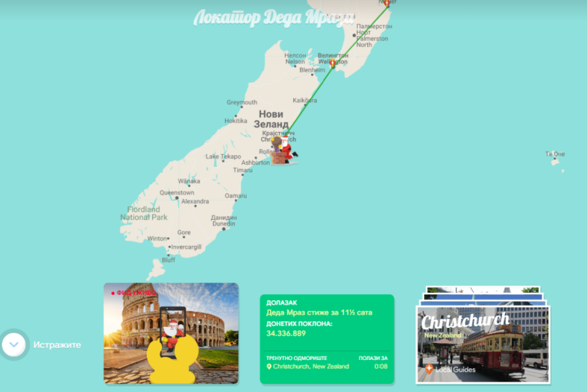Click the Dunedin city dot on map

click(x=224, y=228)
